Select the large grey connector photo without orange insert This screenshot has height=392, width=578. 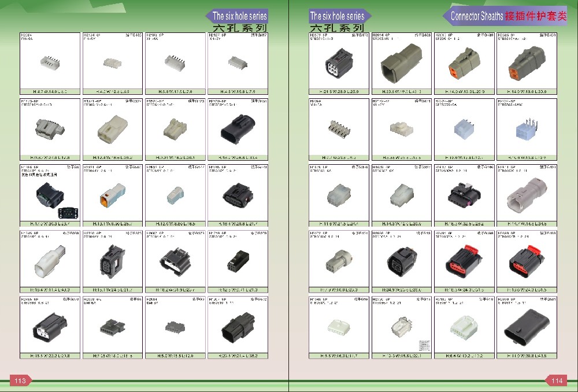[x=402, y=63]
